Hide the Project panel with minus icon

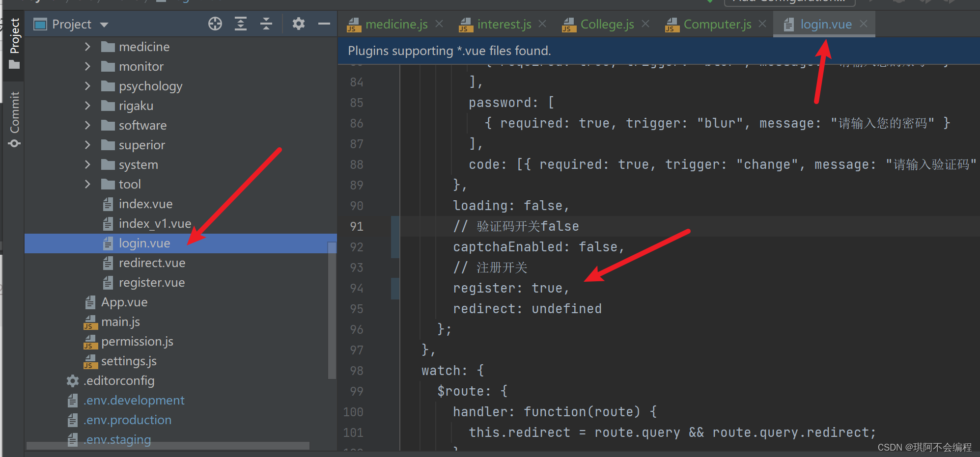tap(324, 24)
